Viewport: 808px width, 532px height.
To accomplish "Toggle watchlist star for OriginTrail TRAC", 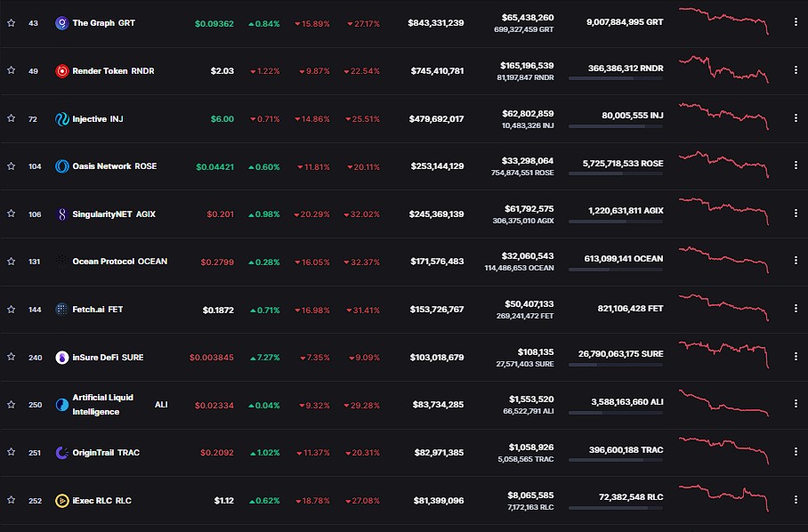I will tap(11, 453).
